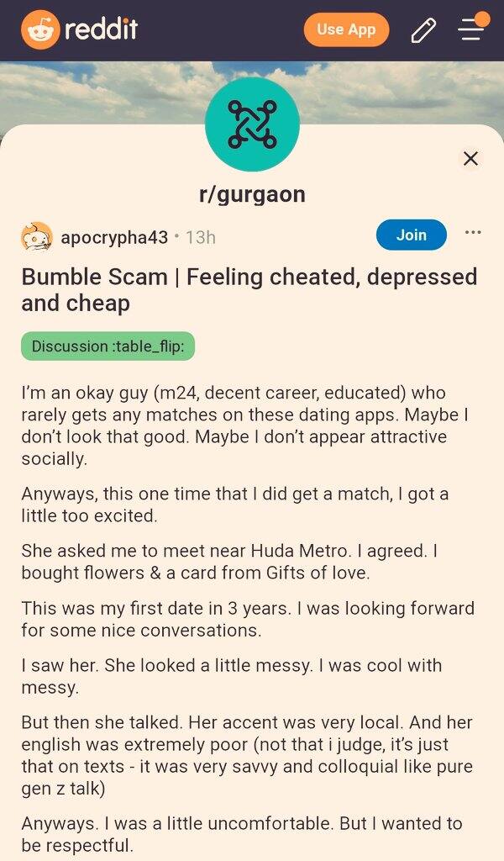
Task: Join the r/gurgaon community
Action: [x=412, y=235]
